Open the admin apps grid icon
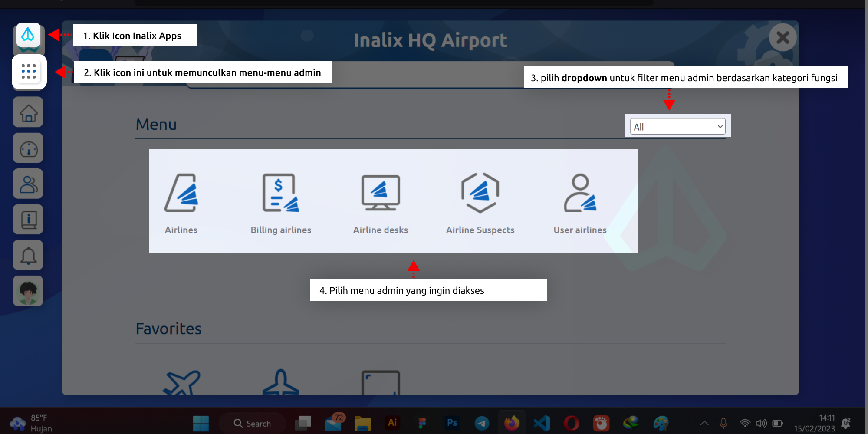 tap(28, 72)
